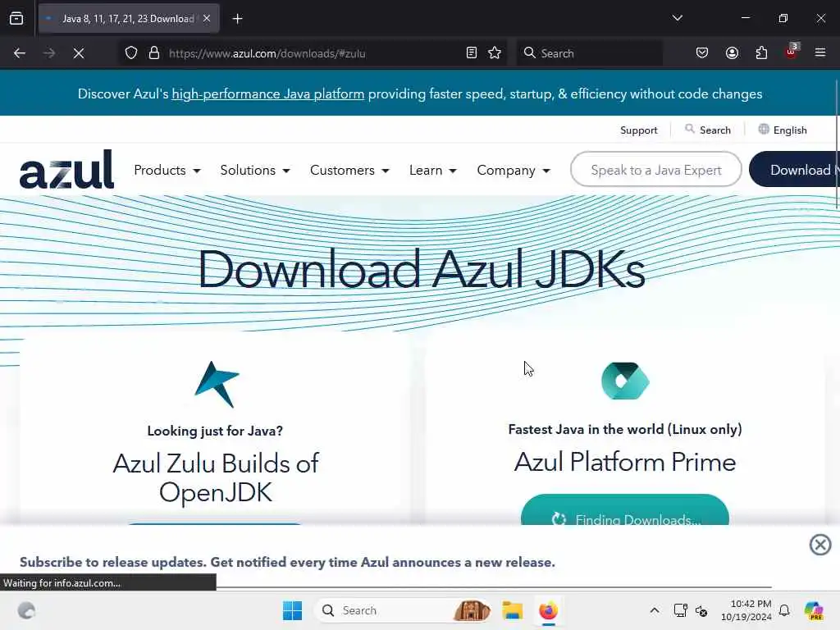840x630 pixels.
Task: Go to the azul logo home
Action: tap(67, 169)
